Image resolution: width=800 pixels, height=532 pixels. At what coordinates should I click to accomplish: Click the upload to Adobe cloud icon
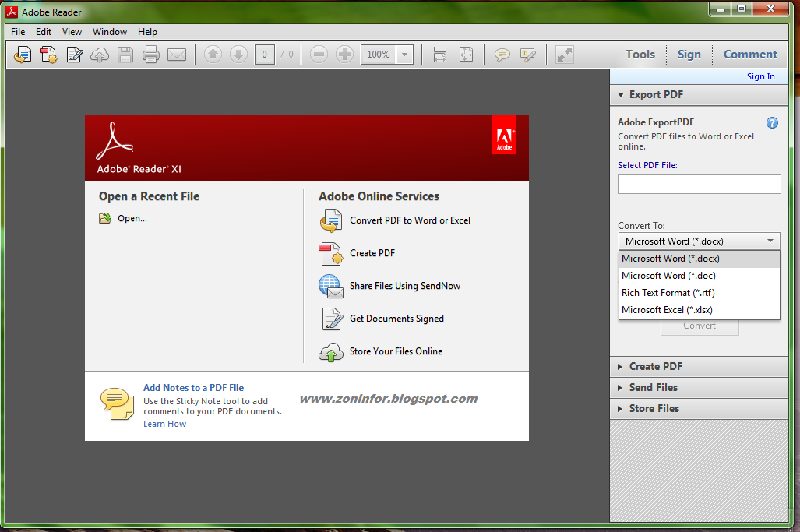(x=100, y=55)
